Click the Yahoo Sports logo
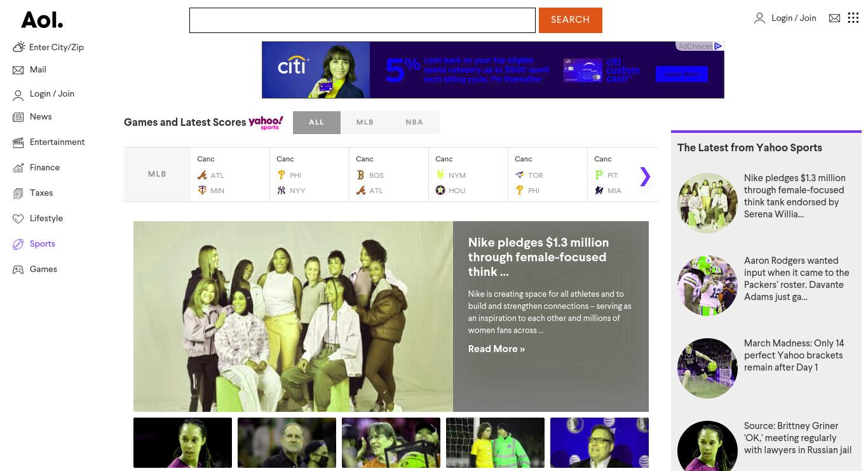The width and height of the screenshot is (868, 471). point(266,122)
